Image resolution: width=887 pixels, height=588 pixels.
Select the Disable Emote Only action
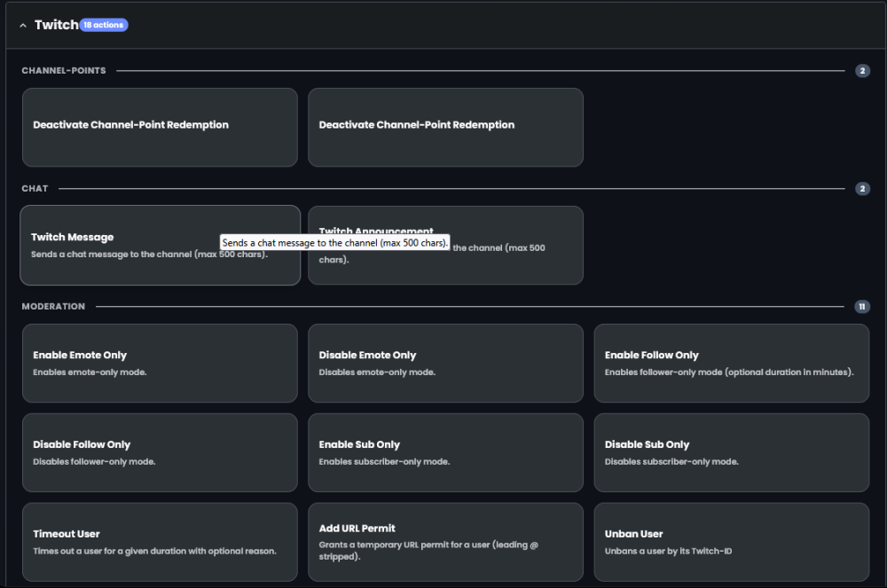tap(446, 363)
